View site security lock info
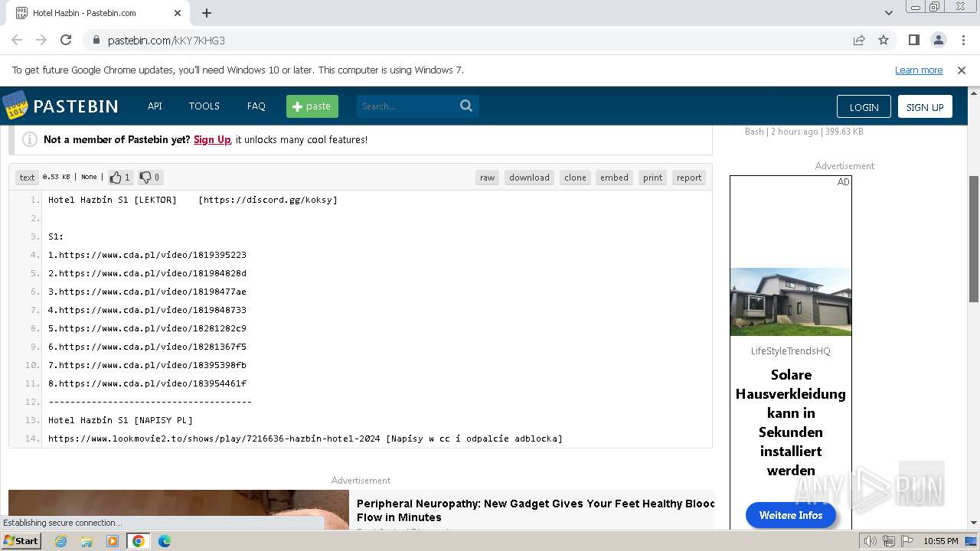Screen dimensions: 980x551 coord(96,40)
